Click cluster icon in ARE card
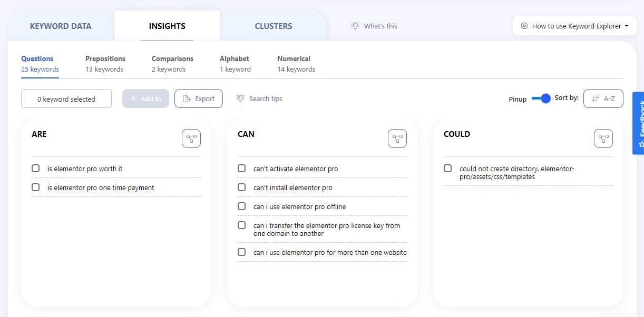This screenshot has height=317, width=644. coord(191,138)
